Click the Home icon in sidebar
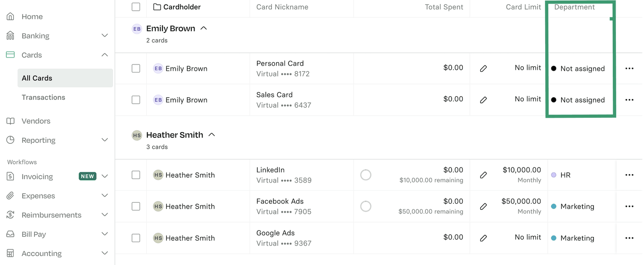The height and width of the screenshot is (265, 644). tap(10, 17)
